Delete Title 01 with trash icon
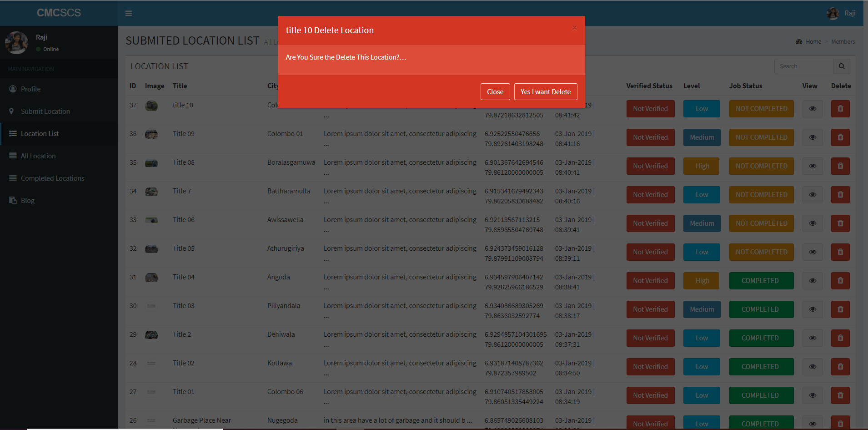868x430 pixels. click(x=840, y=395)
